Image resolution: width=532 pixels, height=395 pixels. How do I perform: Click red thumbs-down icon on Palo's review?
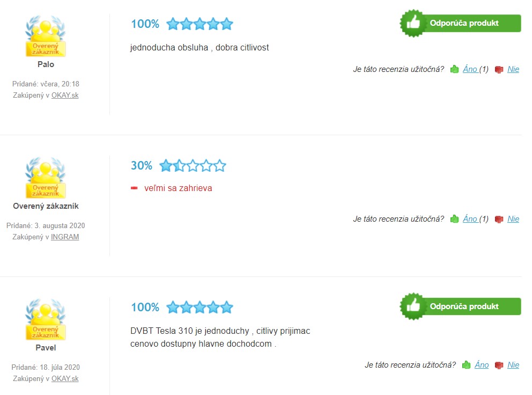(499, 70)
